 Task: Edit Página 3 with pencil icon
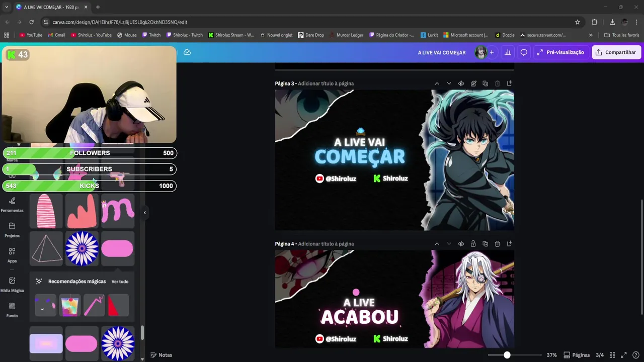(473, 83)
